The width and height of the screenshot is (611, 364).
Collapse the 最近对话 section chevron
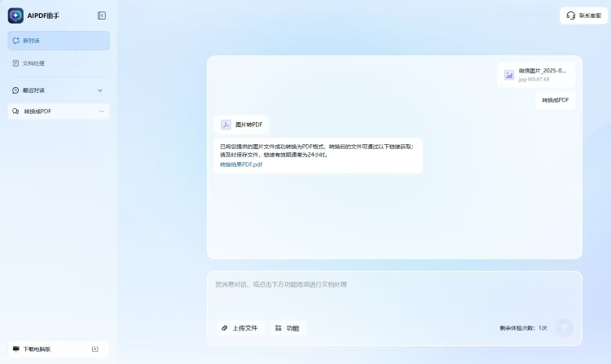(99, 90)
